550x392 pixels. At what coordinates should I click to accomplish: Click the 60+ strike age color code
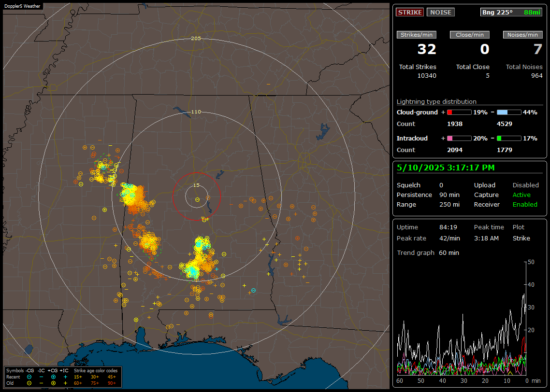78,383
